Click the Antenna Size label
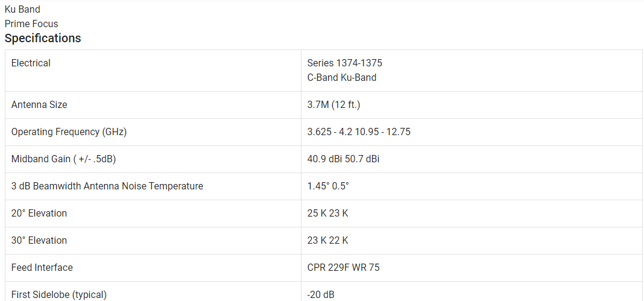Viewport: 644px width, 301px height. pos(39,105)
